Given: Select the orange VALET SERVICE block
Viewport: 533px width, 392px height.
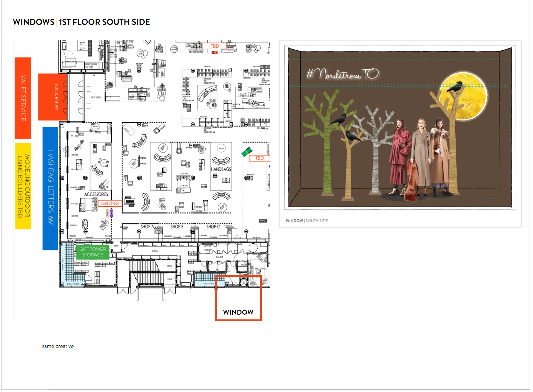Looking at the screenshot, I should (x=23, y=98).
